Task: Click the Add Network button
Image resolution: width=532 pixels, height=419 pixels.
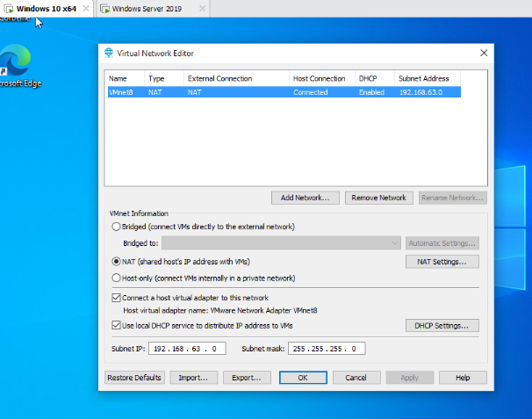Action: tap(305, 198)
